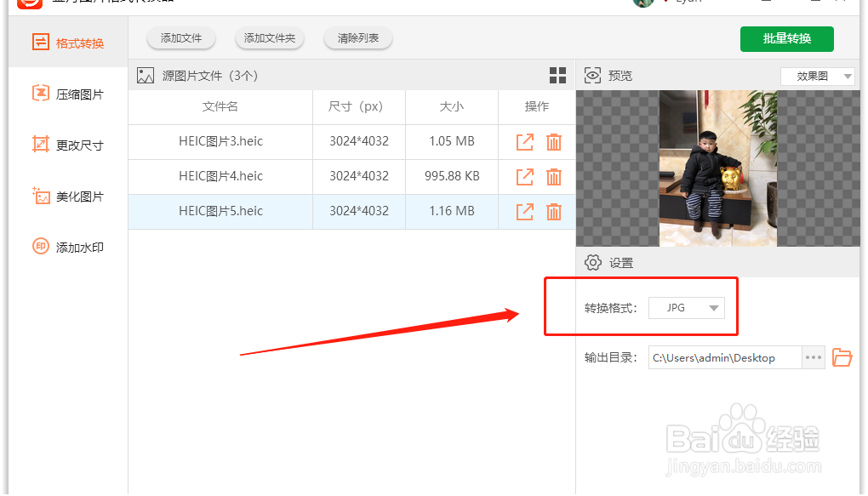The height and width of the screenshot is (496, 868).
Task: Delete HEIC图片5.heic with trash icon
Action: point(554,212)
